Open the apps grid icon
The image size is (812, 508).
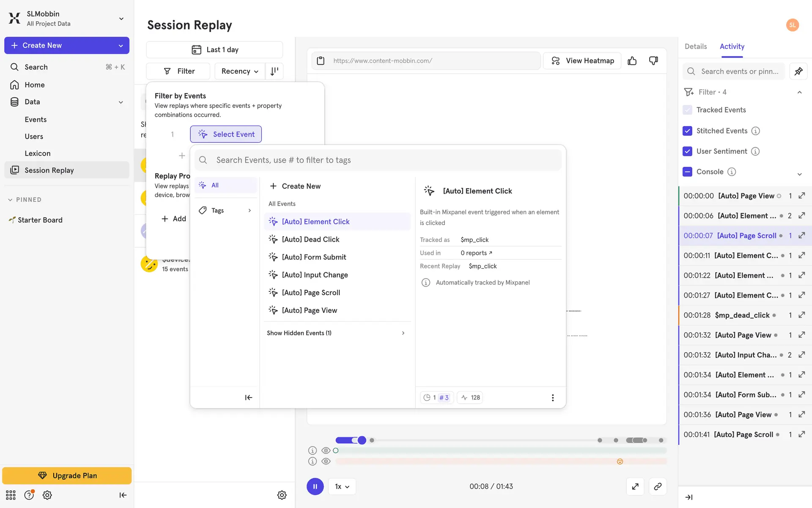point(11,495)
